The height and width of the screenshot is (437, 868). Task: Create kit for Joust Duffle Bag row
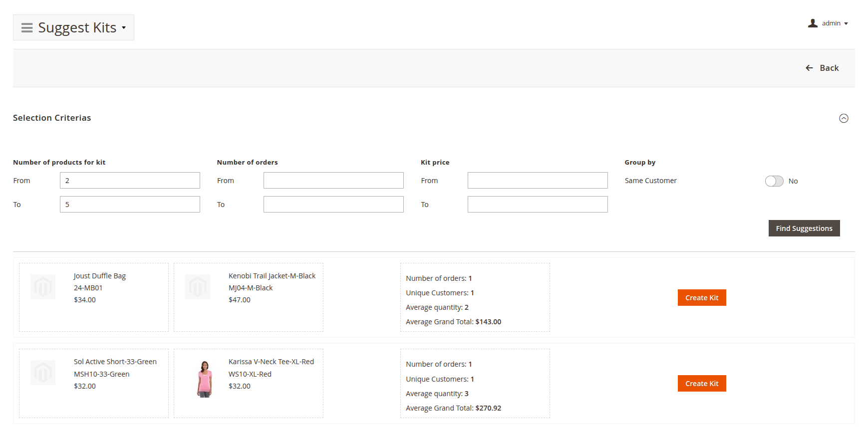701,298
